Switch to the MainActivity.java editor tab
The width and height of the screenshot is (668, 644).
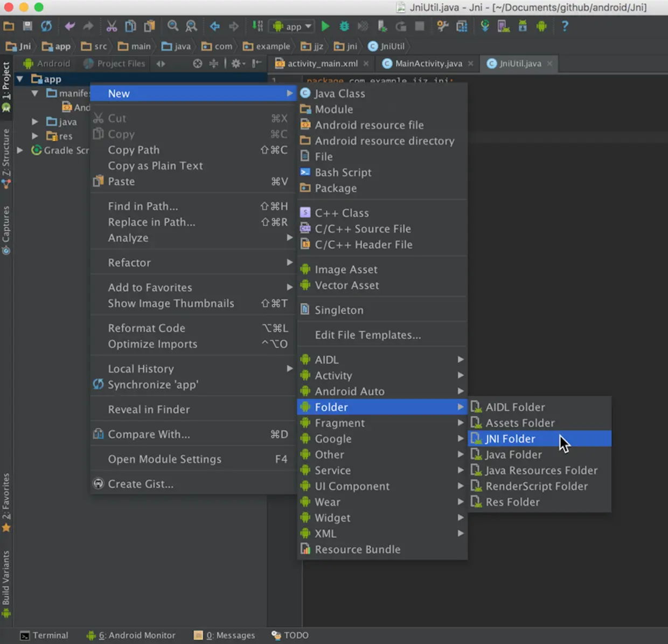(428, 64)
